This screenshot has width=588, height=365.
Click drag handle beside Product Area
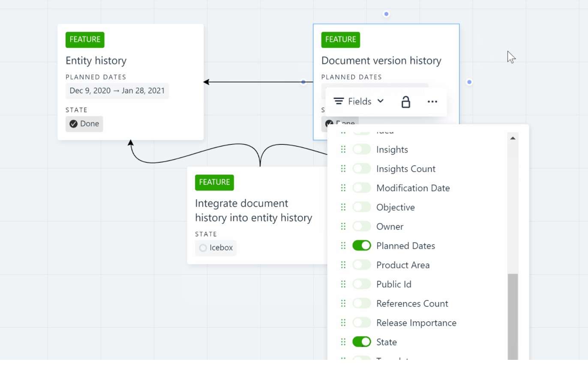coord(343,265)
